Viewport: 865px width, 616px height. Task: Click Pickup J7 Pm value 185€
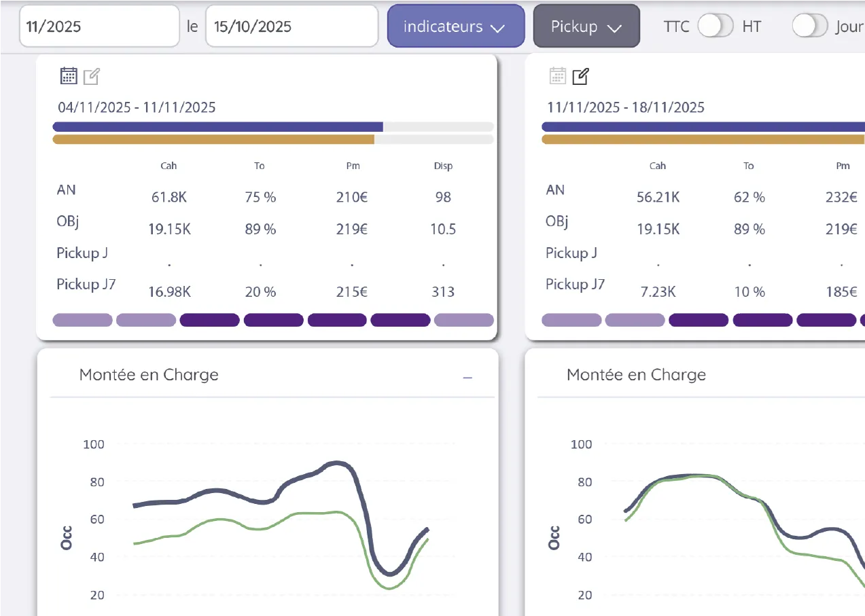[843, 292]
